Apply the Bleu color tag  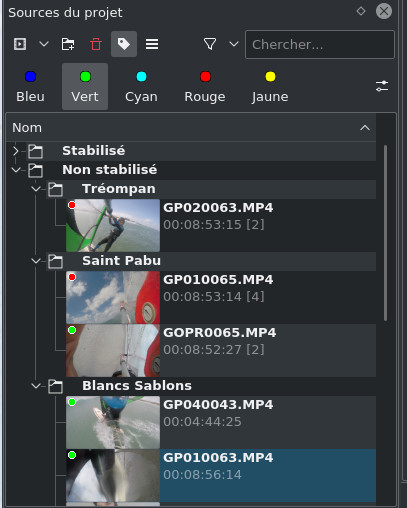coord(30,86)
